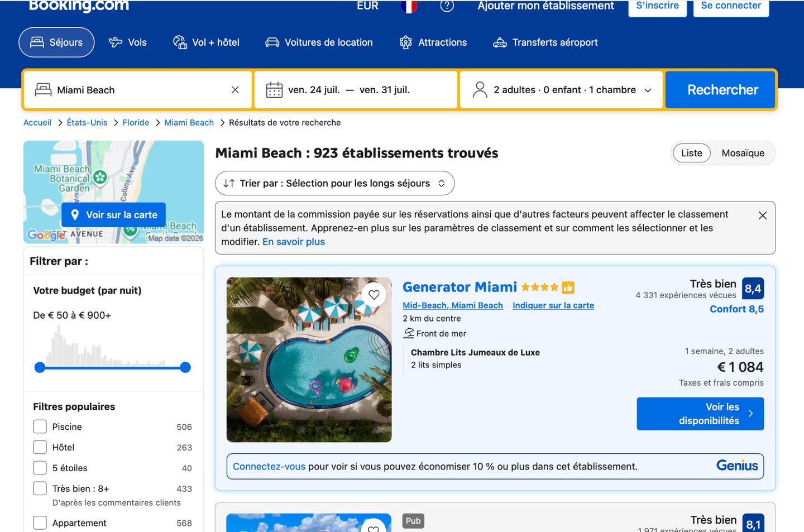Open the États-Unis breadcrumb link
The height and width of the screenshot is (532, 804).
[x=87, y=123]
